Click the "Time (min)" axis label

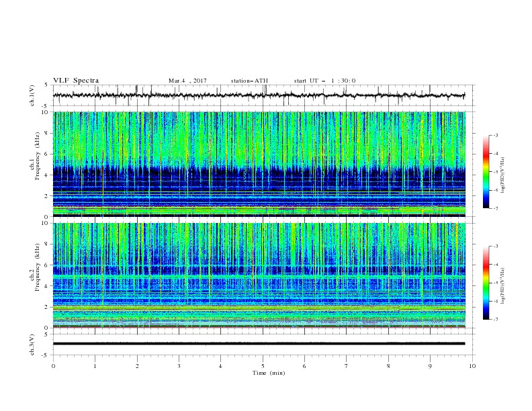tap(269, 373)
